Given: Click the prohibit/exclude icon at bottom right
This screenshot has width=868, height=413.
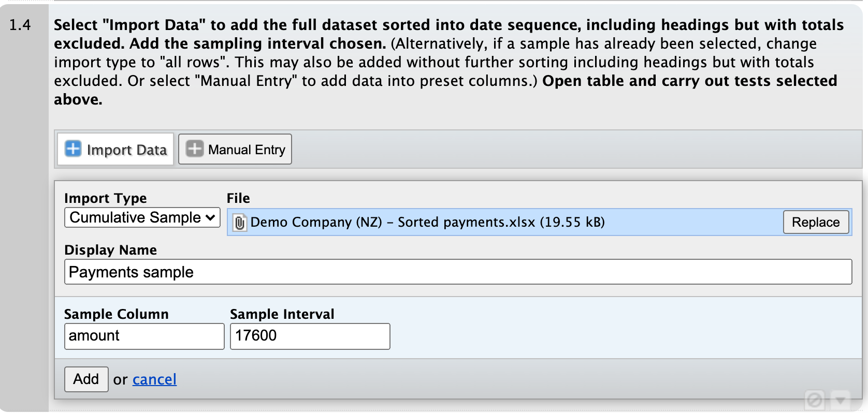Looking at the screenshot, I should [x=815, y=400].
